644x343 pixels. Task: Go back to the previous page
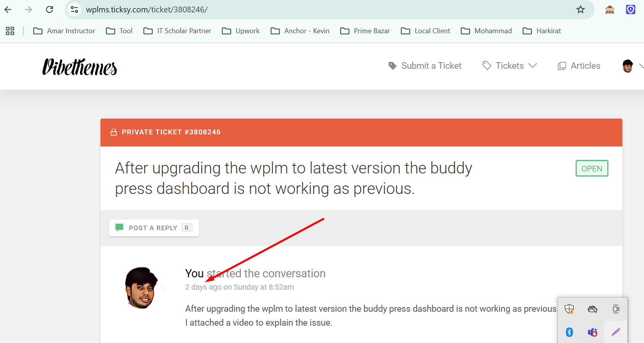point(8,9)
